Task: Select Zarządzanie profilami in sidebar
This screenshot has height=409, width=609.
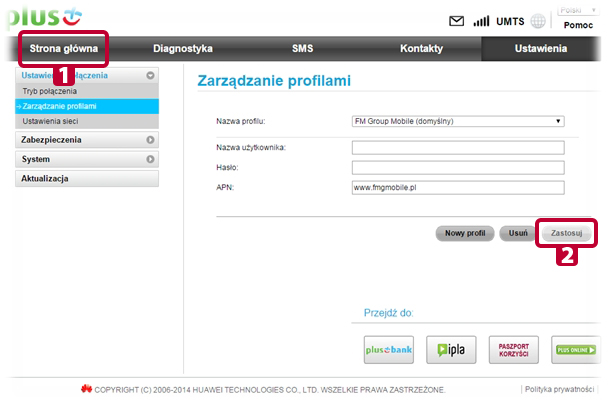Action: 87,106
